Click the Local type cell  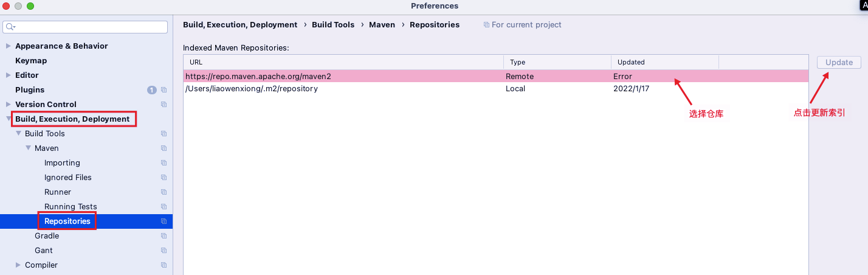515,89
